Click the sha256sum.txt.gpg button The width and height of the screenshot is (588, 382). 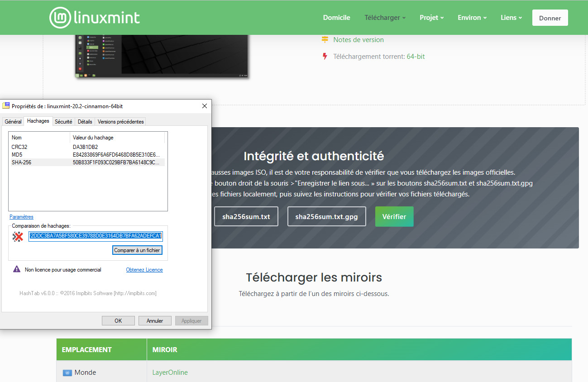point(326,216)
